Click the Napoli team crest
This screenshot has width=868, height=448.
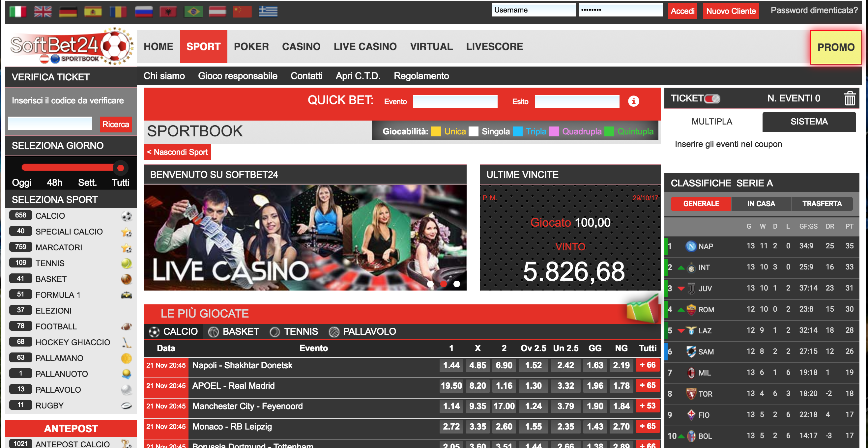[691, 246]
